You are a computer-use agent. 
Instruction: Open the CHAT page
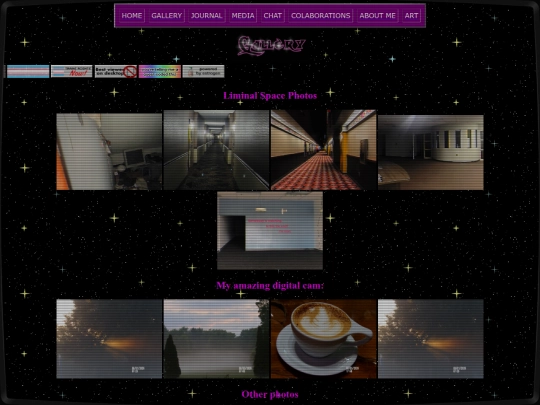pos(272,16)
